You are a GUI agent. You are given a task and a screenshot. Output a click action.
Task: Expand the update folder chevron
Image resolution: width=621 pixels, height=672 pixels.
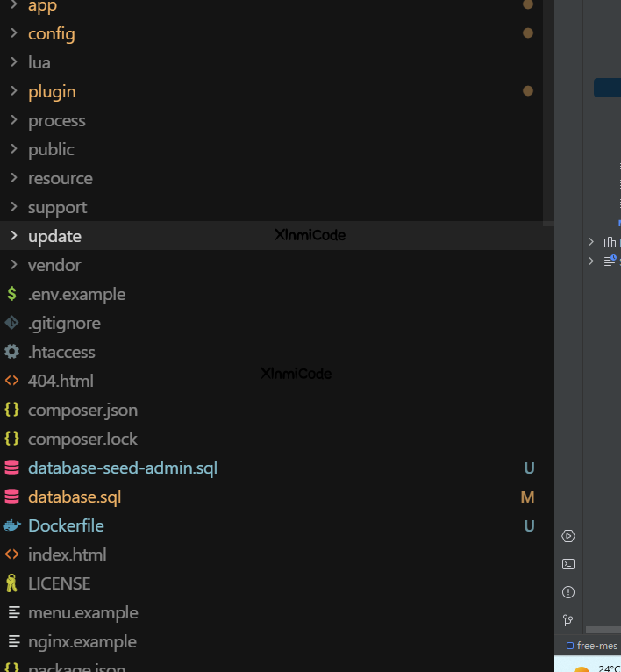point(13,236)
